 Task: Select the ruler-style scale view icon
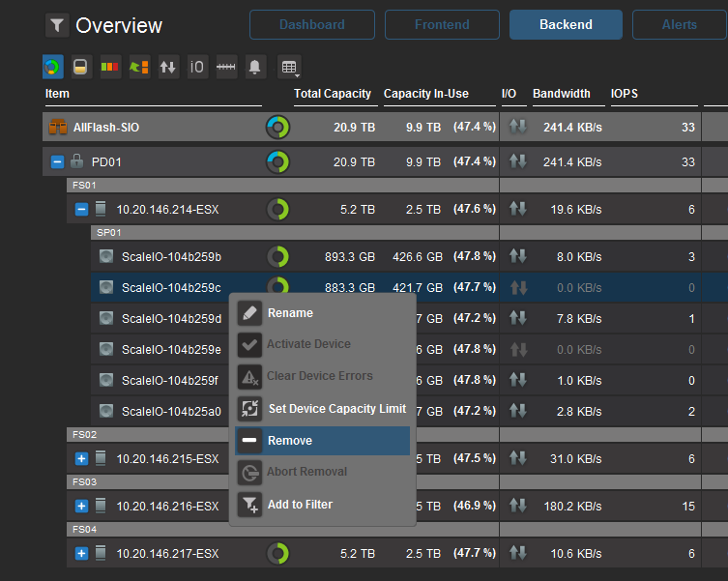pyautogui.click(x=226, y=67)
